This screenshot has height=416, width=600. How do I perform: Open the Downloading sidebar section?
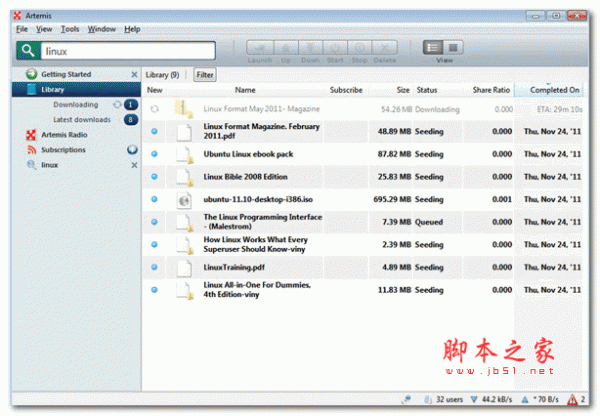pyautogui.click(x=76, y=104)
